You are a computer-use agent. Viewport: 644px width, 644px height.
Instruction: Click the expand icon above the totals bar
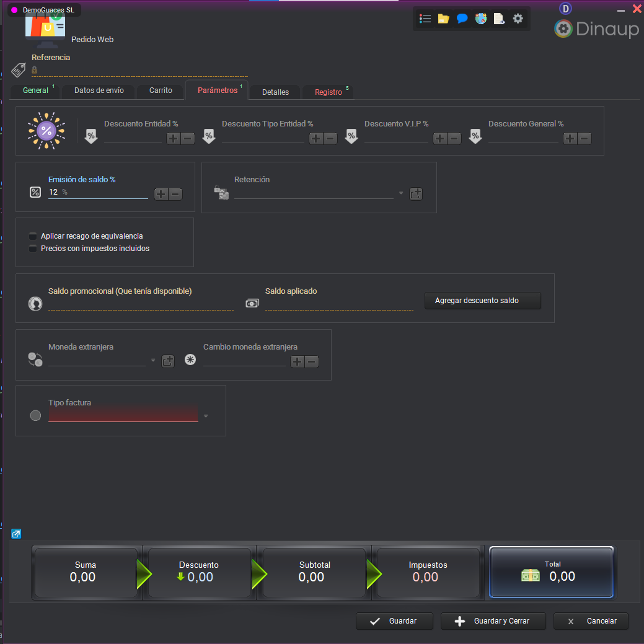tap(15, 534)
